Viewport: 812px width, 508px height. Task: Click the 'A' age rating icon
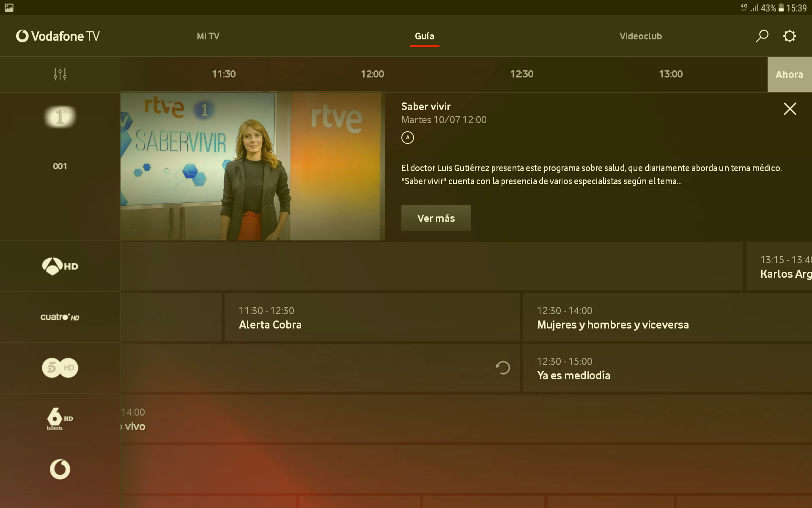click(x=407, y=138)
